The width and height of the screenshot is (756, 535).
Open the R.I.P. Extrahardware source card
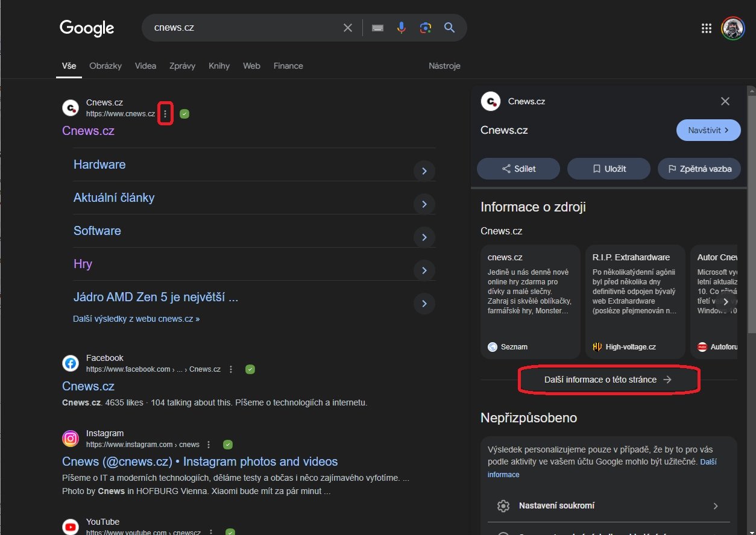pos(635,301)
